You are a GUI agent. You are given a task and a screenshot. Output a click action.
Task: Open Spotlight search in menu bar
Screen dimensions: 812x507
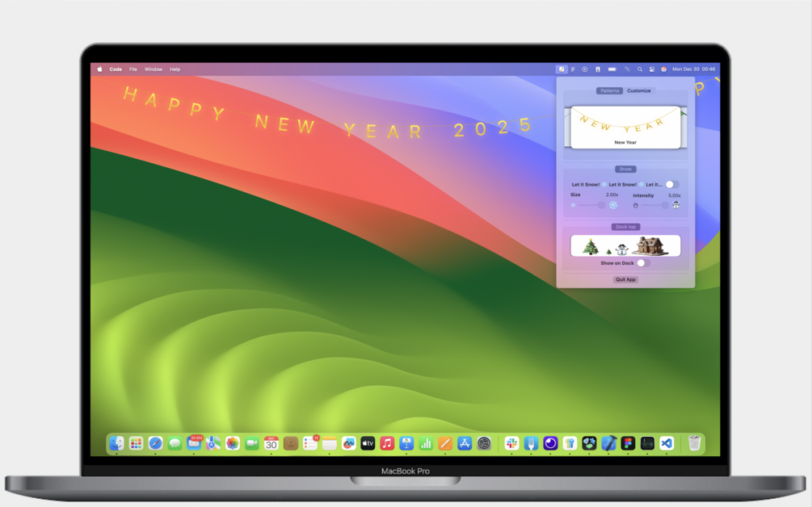(640, 69)
